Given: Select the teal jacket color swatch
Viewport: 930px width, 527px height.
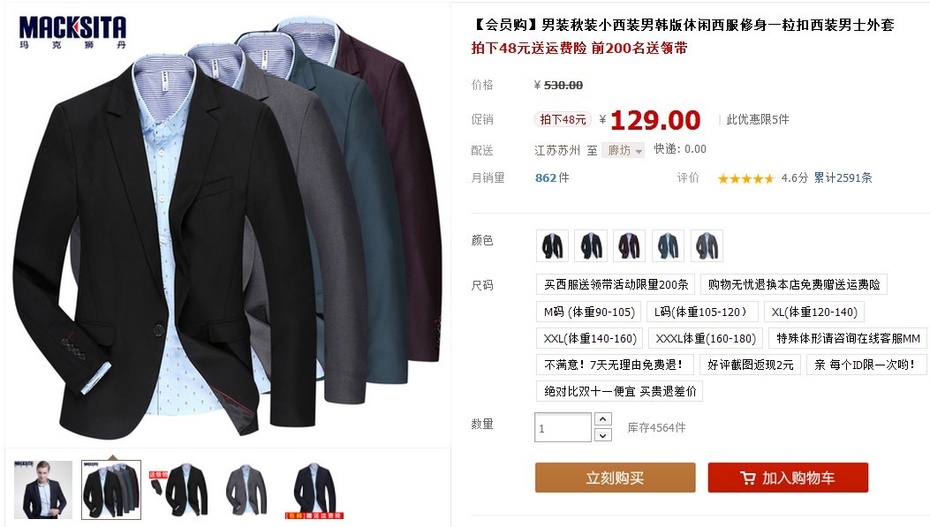Looking at the screenshot, I should (668, 245).
